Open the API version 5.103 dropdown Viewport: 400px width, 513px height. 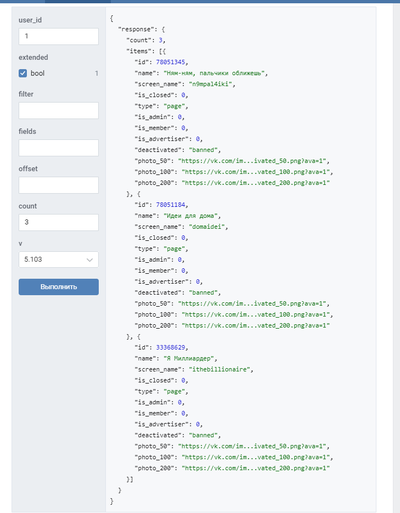(x=59, y=259)
